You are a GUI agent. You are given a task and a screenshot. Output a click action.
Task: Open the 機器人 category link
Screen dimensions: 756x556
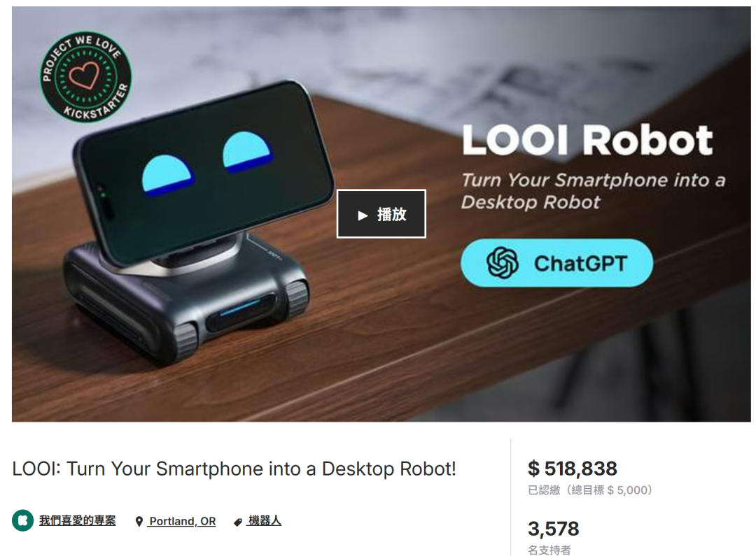(x=264, y=520)
